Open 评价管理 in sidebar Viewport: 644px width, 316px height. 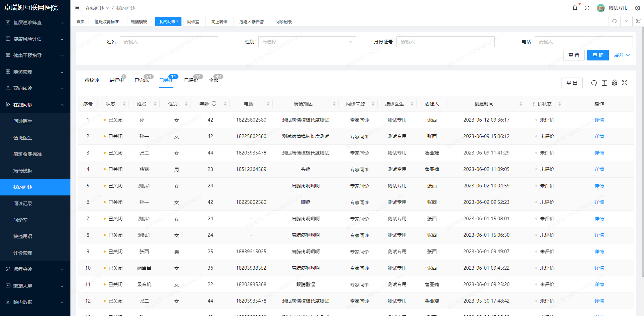(35, 253)
